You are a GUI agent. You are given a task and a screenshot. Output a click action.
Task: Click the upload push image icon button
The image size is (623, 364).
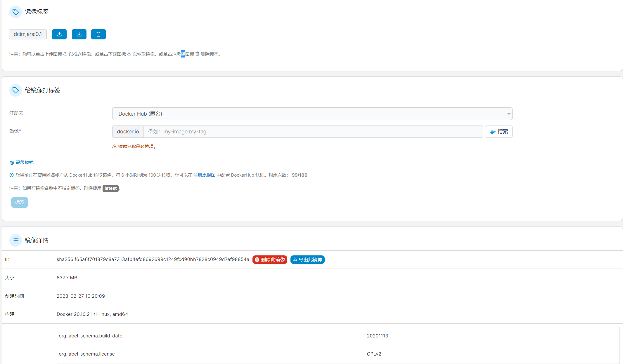59,34
